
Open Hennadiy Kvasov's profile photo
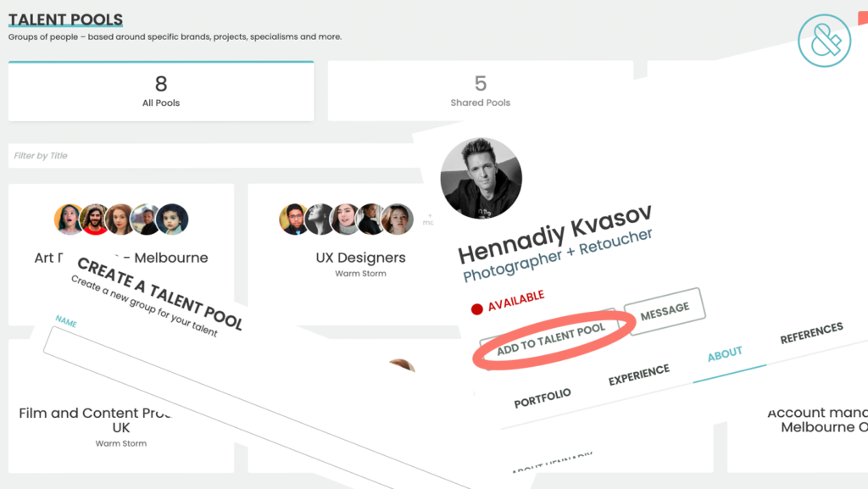coord(481,178)
